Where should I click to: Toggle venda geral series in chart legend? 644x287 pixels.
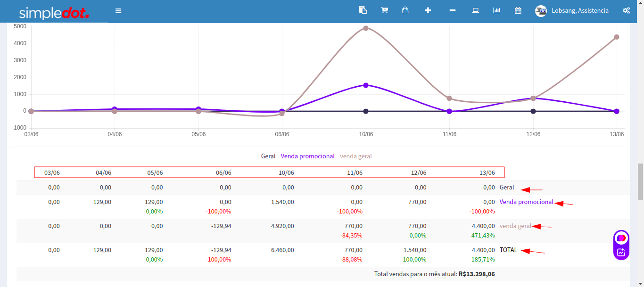[x=356, y=156]
